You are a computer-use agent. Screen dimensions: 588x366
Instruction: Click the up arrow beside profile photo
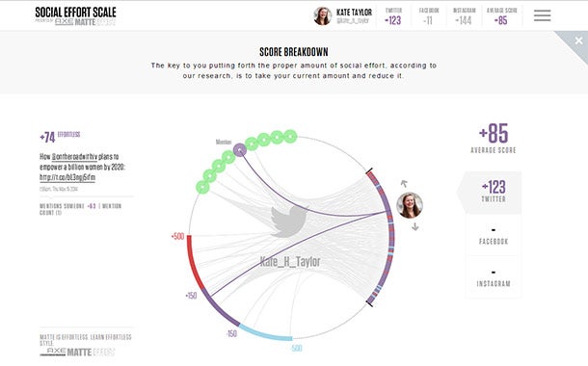click(404, 184)
